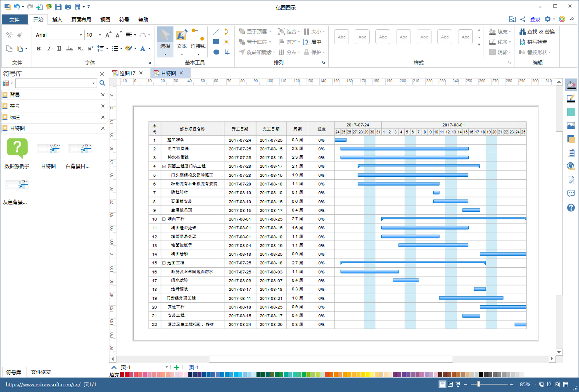This screenshot has height=392, width=579.
Task: Click the rectangle shape tool
Action: click(x=216, y=42)
